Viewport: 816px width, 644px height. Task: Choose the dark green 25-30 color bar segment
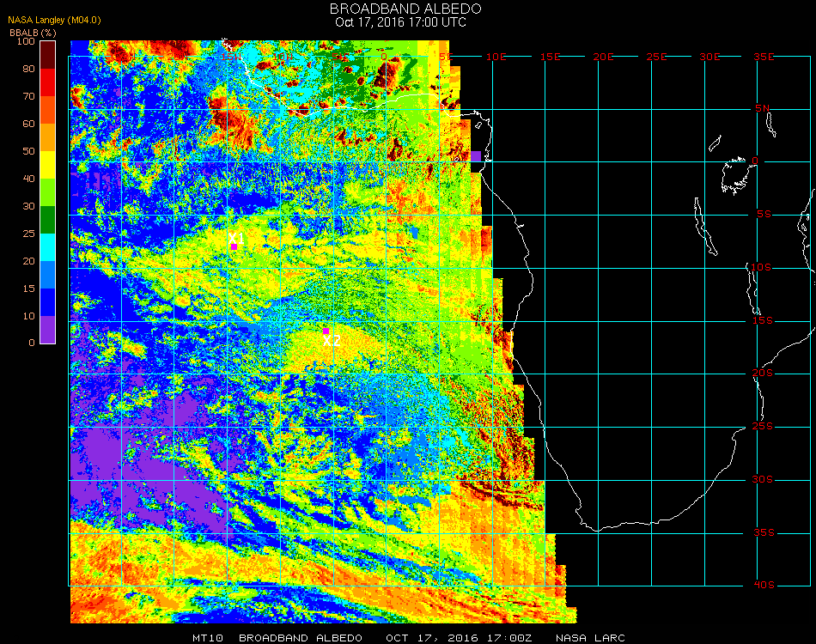point(47,220)
